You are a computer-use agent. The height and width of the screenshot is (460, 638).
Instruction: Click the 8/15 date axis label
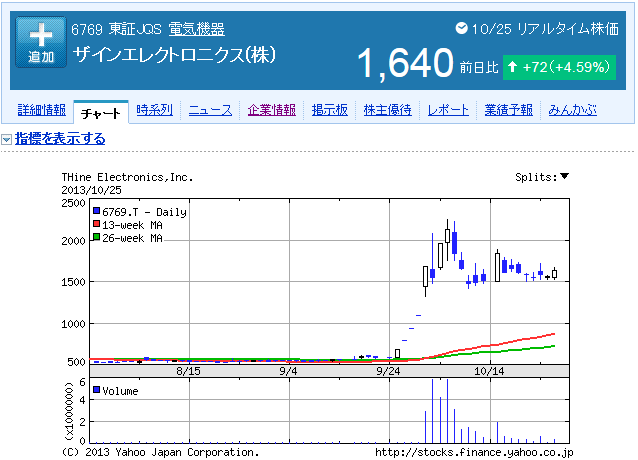click(188, 371)
